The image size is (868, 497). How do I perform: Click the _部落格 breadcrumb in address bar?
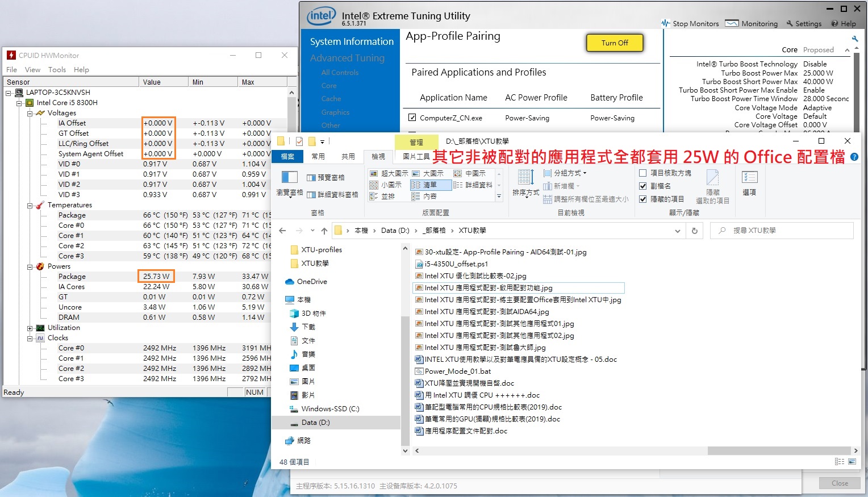[x=435, y=231]
